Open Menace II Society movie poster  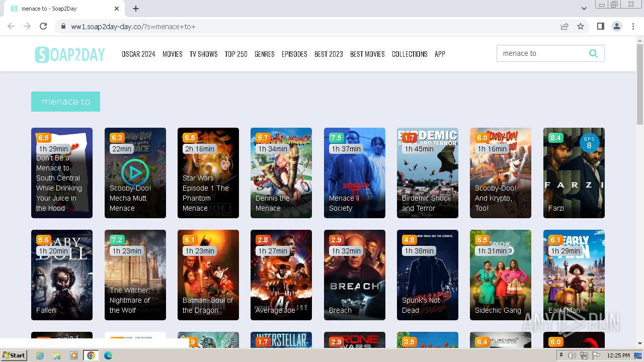[355, 172]
